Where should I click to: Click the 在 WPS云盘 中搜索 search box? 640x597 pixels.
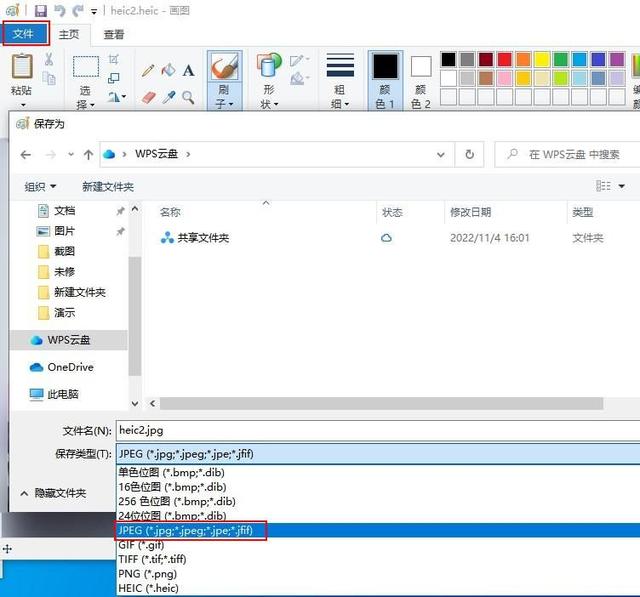pyautogui.click(x=567, y=154)
